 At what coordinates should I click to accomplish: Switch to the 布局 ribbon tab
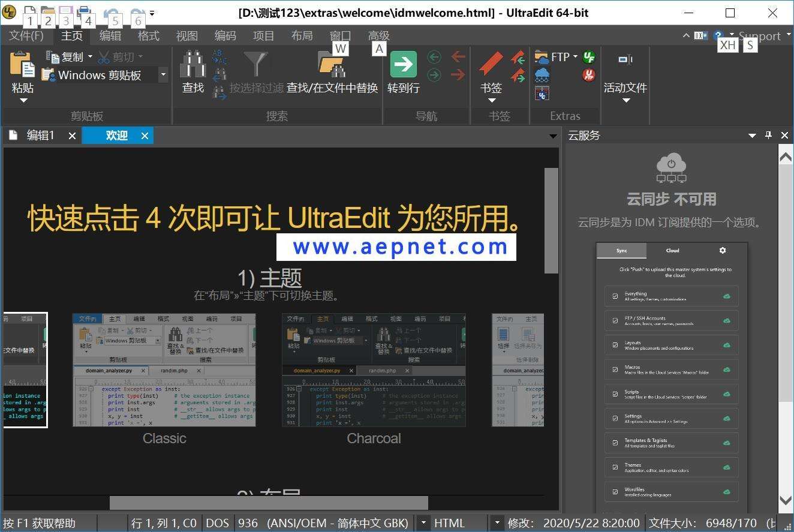pos(302,35)
